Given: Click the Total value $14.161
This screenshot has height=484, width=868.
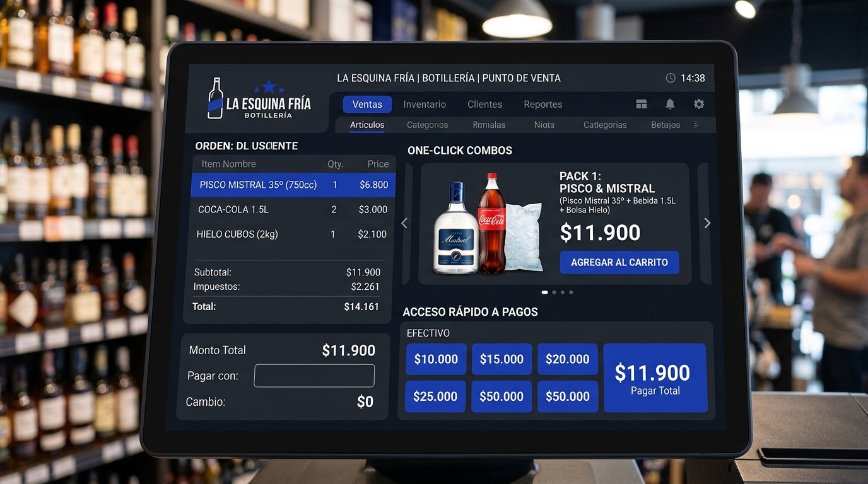Looking at the screenshot, I should (361, 307).
